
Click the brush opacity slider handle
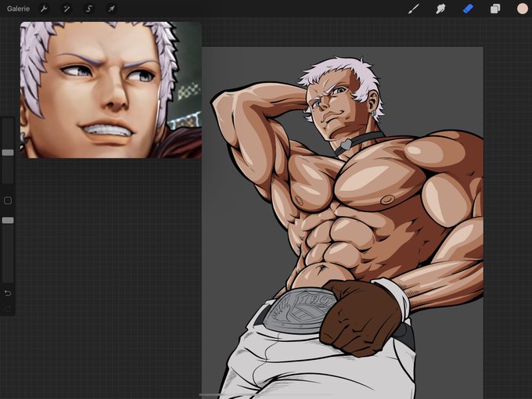[x=8, y=221]
